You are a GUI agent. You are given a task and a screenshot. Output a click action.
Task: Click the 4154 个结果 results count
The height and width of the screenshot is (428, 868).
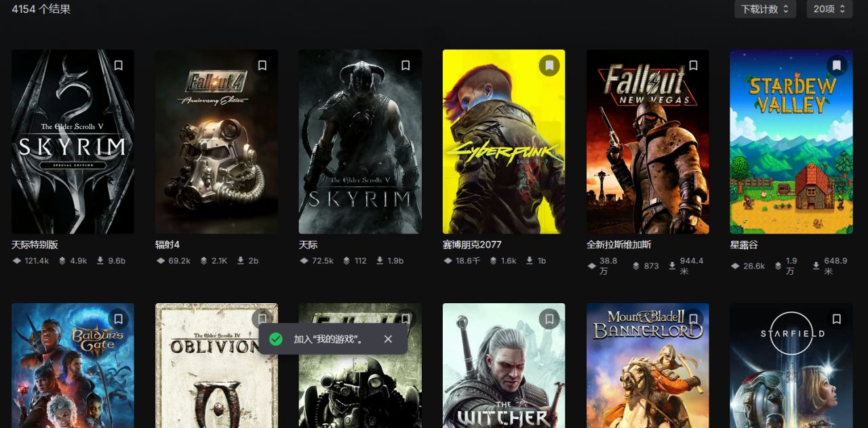41,9
